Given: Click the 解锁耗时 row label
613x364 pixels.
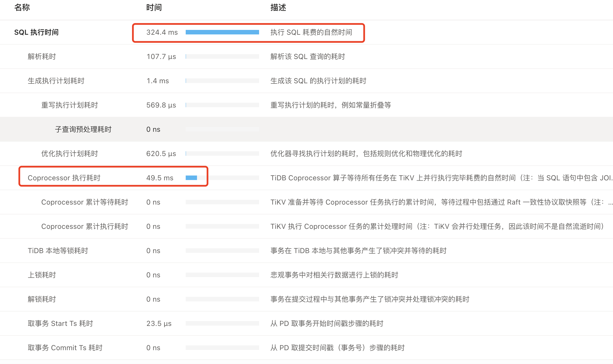Looking at the screenshot, I should (x=42, y=299).
